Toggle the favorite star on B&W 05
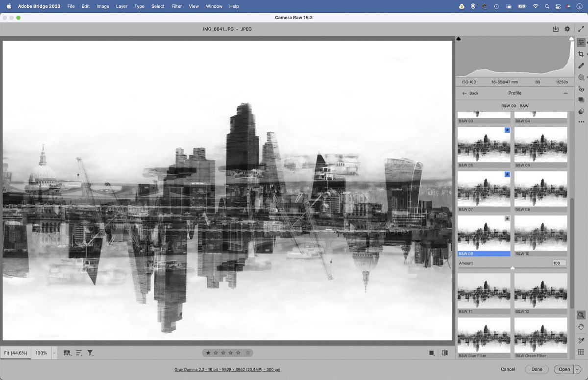588x380 pixels. click(x=507, y=130)
